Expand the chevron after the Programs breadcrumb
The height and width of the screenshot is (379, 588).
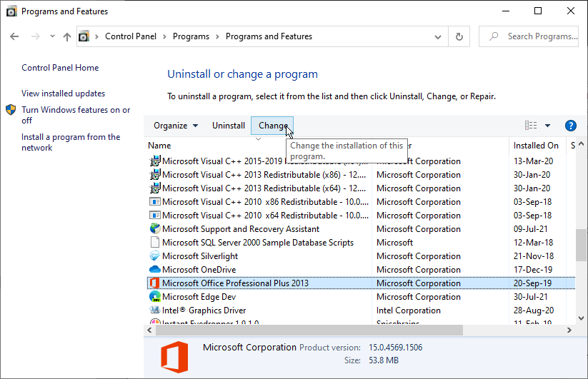[217, 36]
